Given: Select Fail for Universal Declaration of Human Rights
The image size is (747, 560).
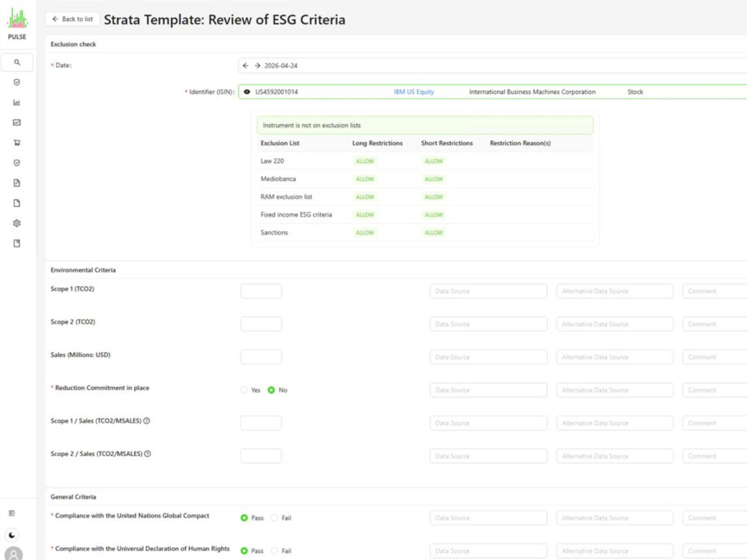Looking at the screenshot, I should tap(274, 551).
